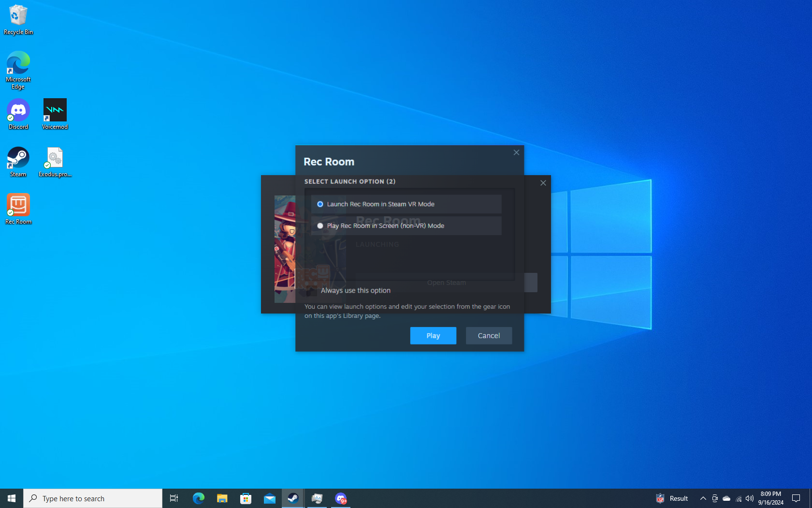Open the taskbar app next to Steam
The width and height of the screenshot is (812, 508).
(317, 498)
